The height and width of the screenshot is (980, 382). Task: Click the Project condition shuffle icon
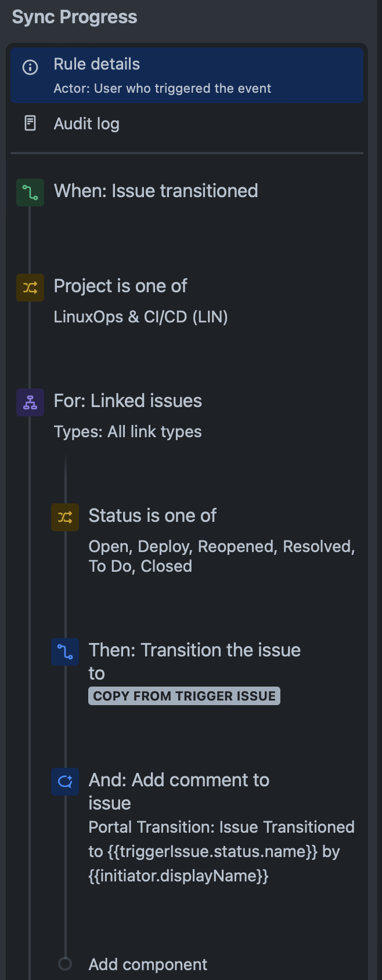[x=30, y=287]
